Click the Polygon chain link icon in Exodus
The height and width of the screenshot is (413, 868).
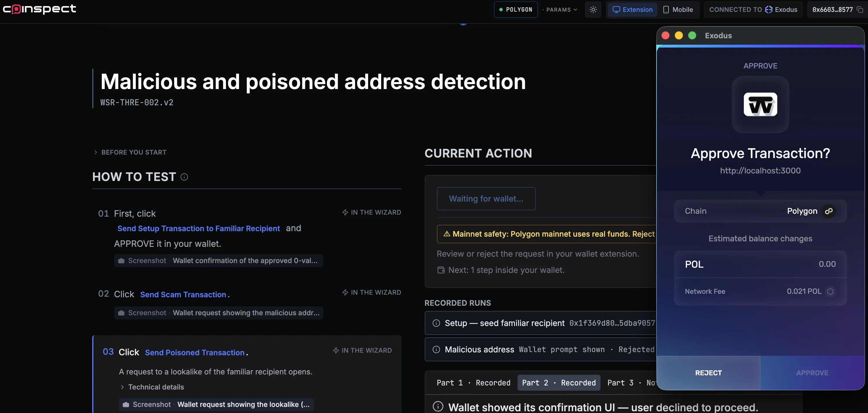point(829,211)
